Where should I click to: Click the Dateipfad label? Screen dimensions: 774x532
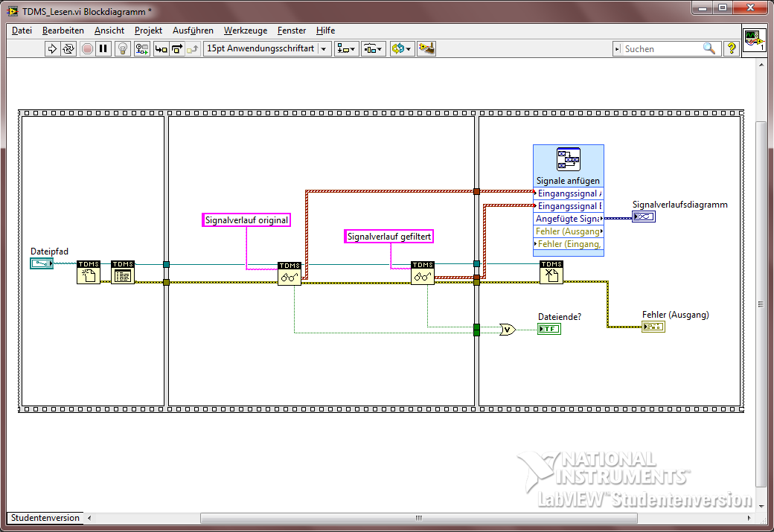click(49, 251)
